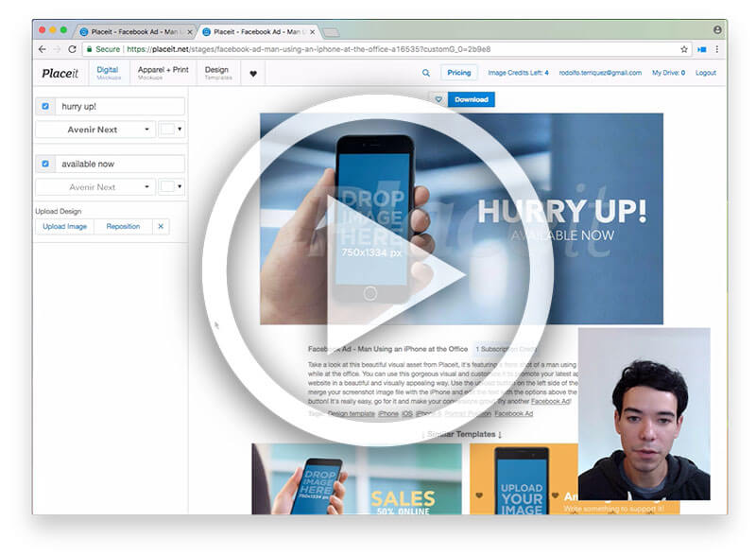Reload the current page

pos(73,49)
